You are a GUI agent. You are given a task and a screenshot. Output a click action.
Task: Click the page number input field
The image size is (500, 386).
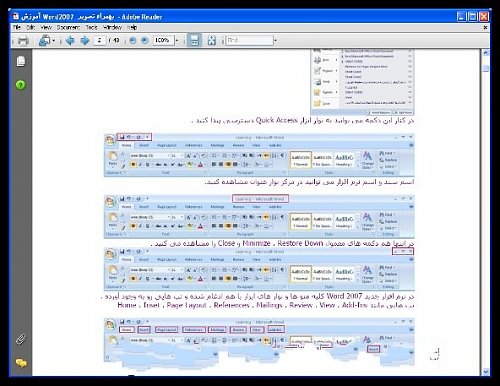pos(99,40)
